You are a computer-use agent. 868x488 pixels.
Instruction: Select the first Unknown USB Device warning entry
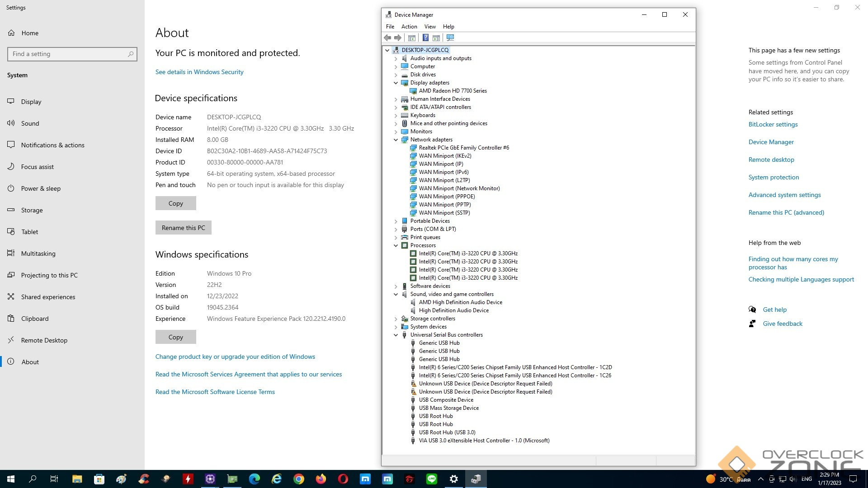485,384
